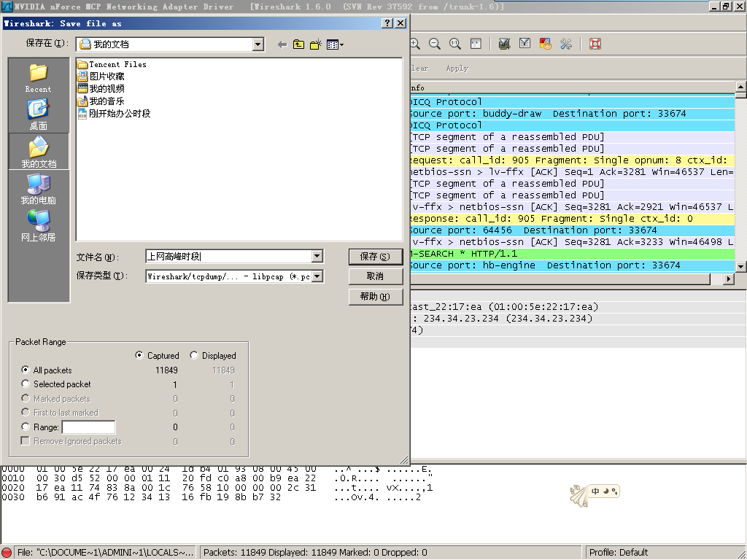
Task: Click the 帮助 (H) button
Action: pyautogui.click(x=376, y=297)
